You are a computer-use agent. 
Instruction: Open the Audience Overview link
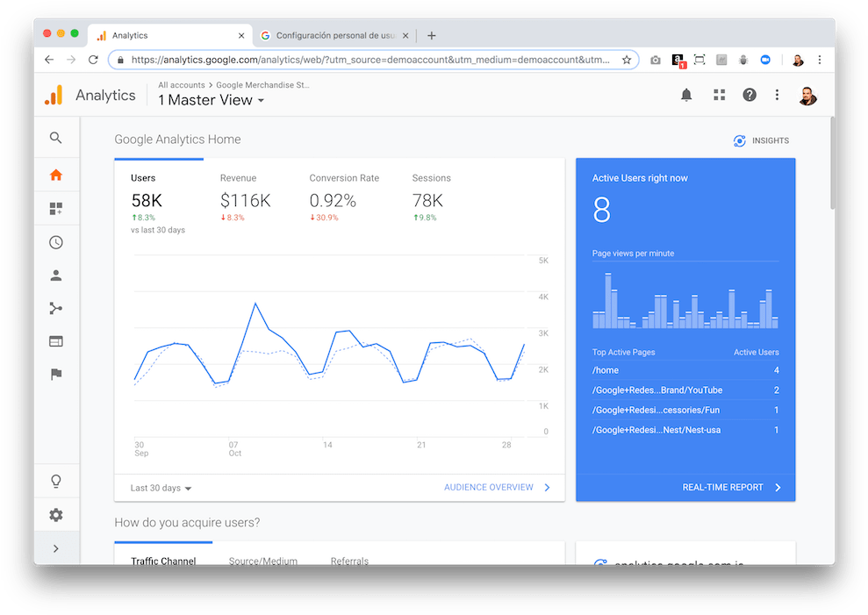[x=497, y=488]
